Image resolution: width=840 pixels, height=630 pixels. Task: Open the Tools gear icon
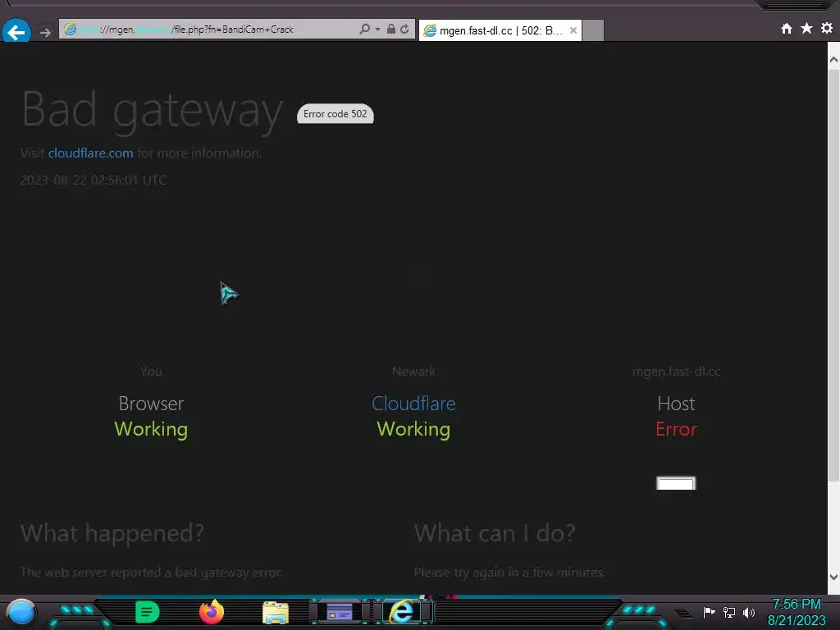[827, 28]
